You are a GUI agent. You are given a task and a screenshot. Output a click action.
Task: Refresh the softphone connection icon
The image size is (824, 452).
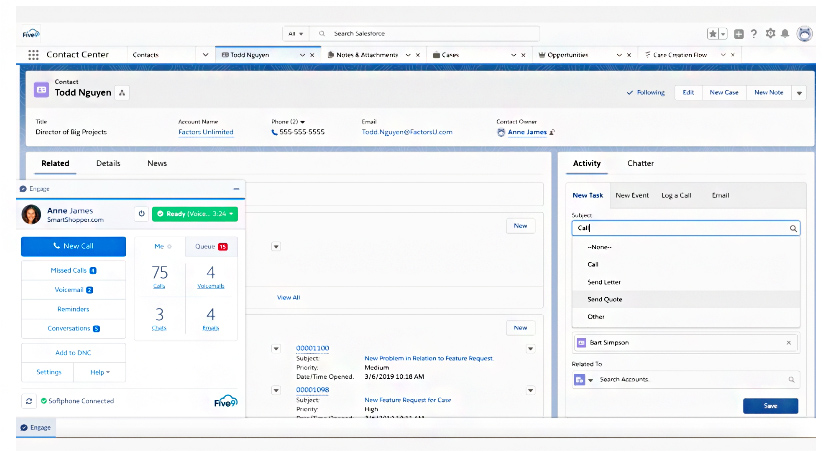pyautogui.click(x=29, y=400)
